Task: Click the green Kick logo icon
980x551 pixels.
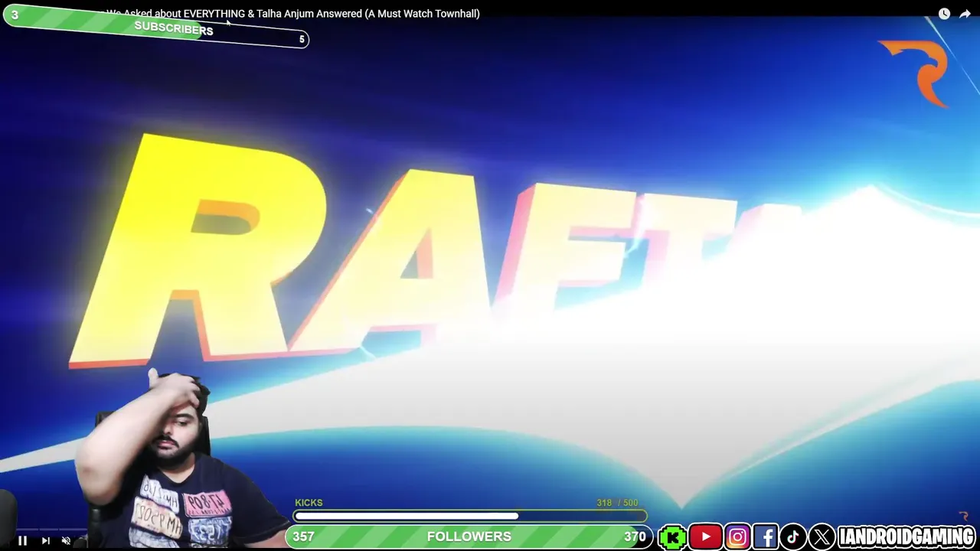Action: point(672,537)
